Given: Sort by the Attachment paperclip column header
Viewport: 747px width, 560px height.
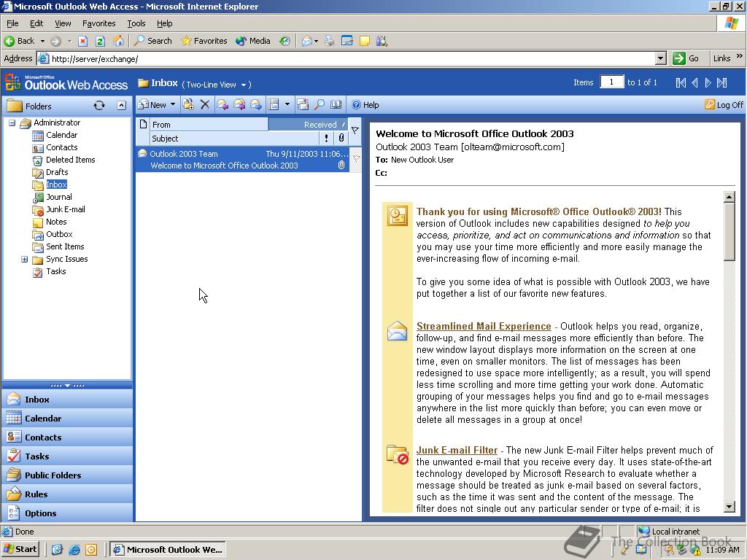Looking at the screenshot, I should (341, 139).
